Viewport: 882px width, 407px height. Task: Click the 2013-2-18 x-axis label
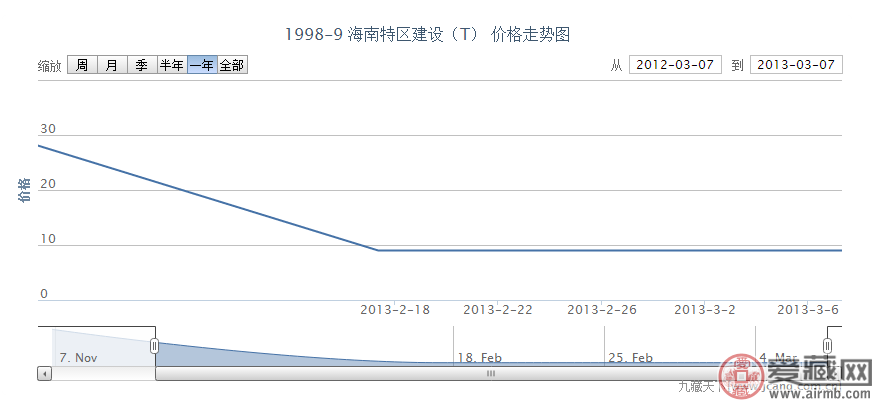click(x=395, y=310)
